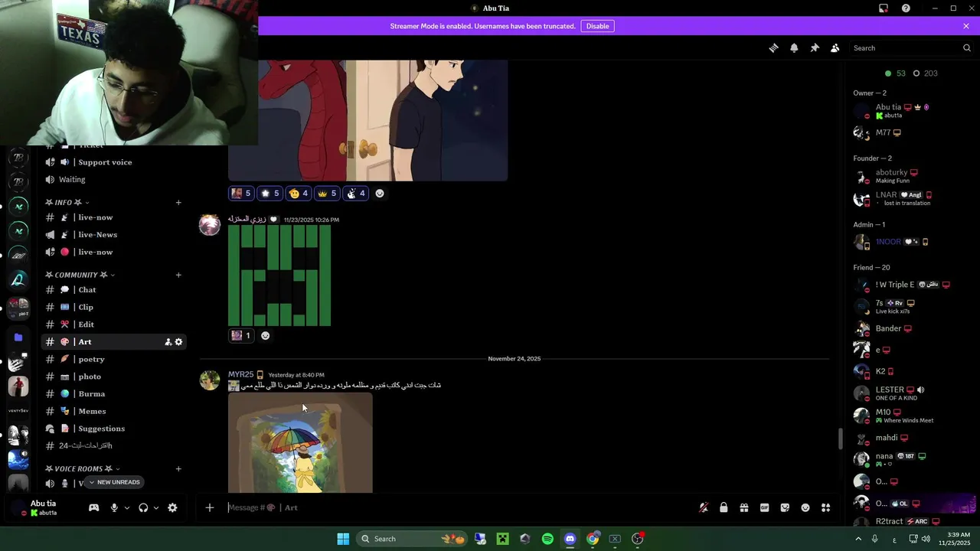This screenshot has height=551, width=980.
Task: Open MYR25's user profile name
Action: [240, 375]
